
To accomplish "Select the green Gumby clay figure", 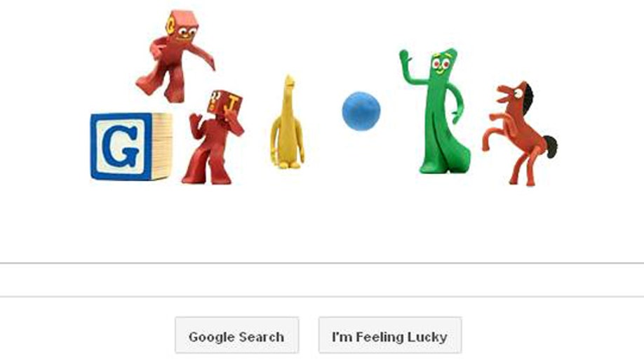I will coord(436,111).
